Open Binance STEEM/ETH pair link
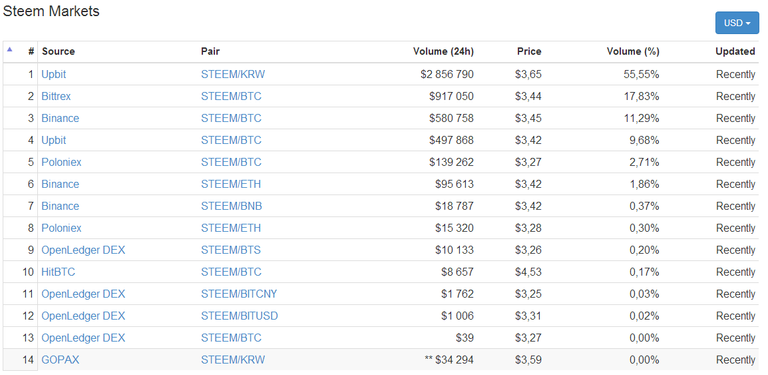Image resolution: width=768 pixels, height=375 pixels. click(x=231, y=184)
